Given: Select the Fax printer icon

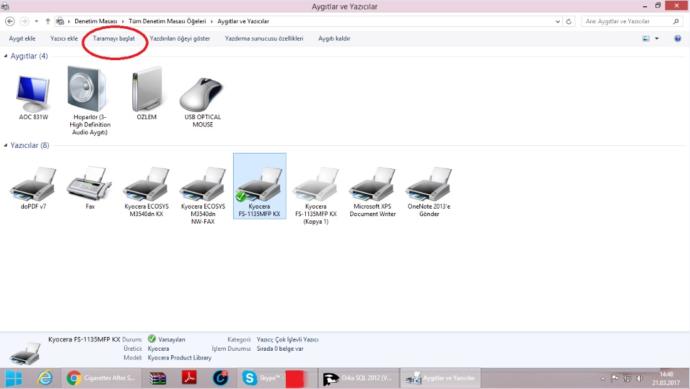Looking at the screenshot, I should 89,188.
